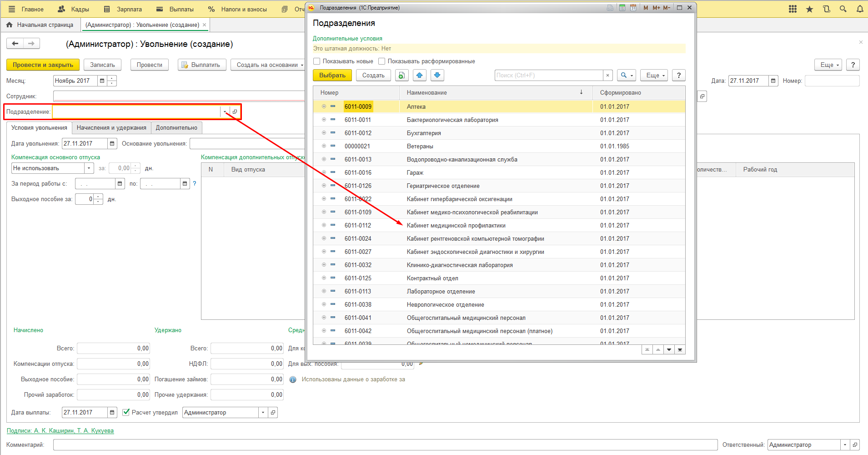Enable the Показывать расформированные checkbox

pyautogui.click(x=382, y=61)
